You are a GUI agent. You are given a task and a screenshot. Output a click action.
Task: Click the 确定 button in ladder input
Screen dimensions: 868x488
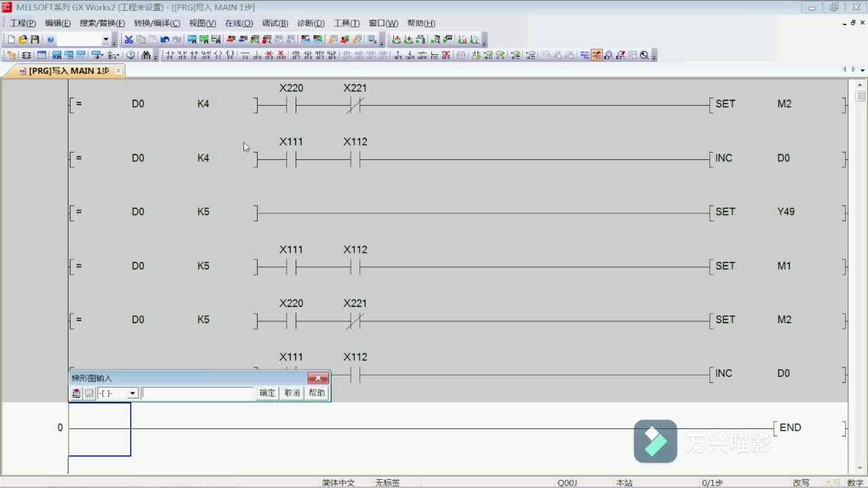[268, 393]
